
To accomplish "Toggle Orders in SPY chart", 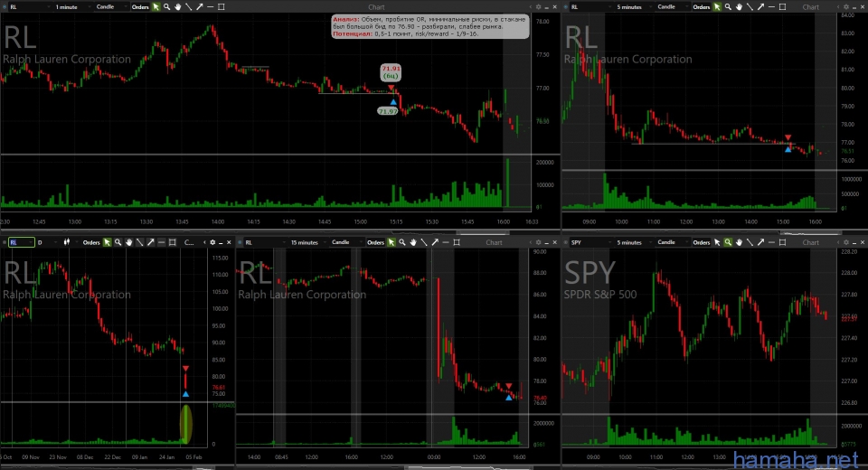I will click(702, 242).
